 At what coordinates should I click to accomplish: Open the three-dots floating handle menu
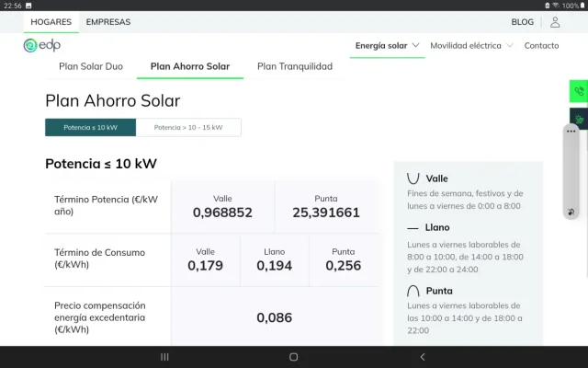click(571, 132)
